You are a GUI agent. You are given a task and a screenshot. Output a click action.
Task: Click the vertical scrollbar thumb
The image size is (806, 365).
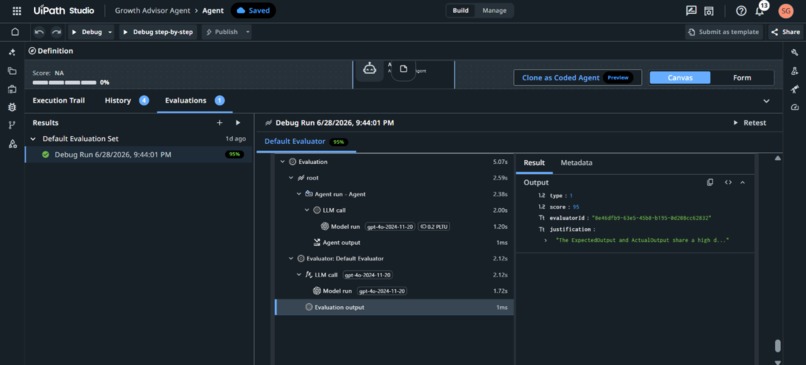[777, 345]
